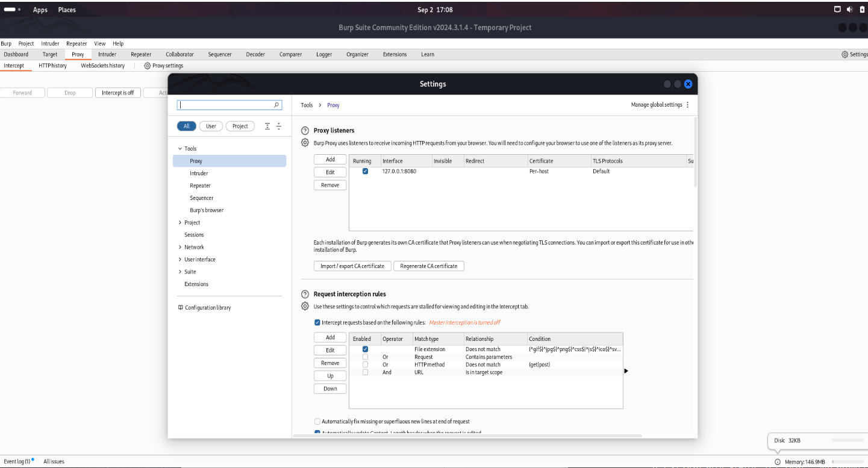Expand all settings tree sections icon
This screenshot has width=868, height=468.
tap(267, 126)
